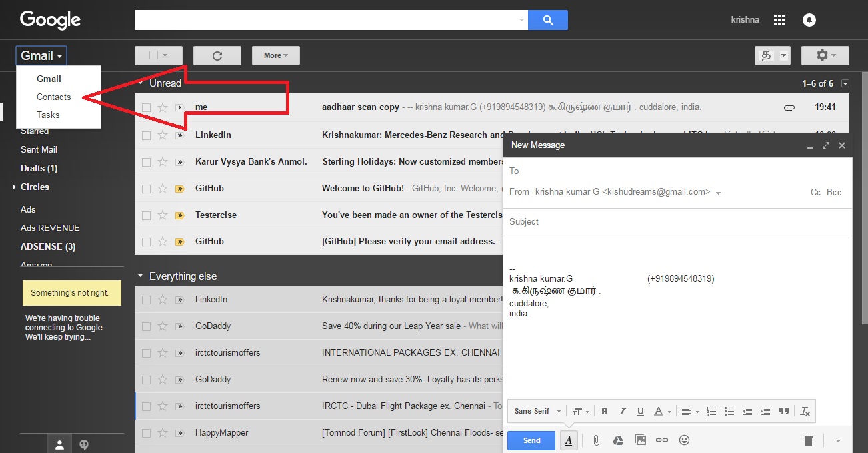Add Bcc recipients to the message
The image size is (868, 453).
833,191
